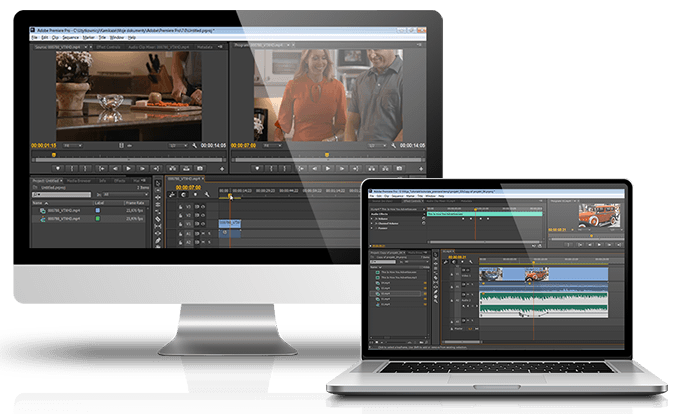Image resolution: width=695 pixels, height=414 pixels.
Task: Toggle Snap in the monitor's timeline
Action: point(183,195)
